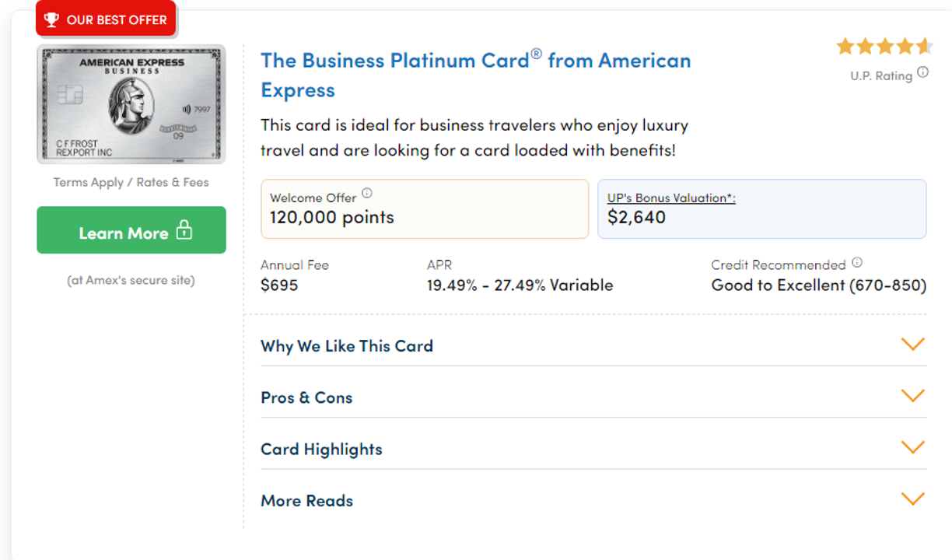This screenshot has width=952, height=560.
Task: Click the Terms Apply link
Action: click(x=89, y=182)
